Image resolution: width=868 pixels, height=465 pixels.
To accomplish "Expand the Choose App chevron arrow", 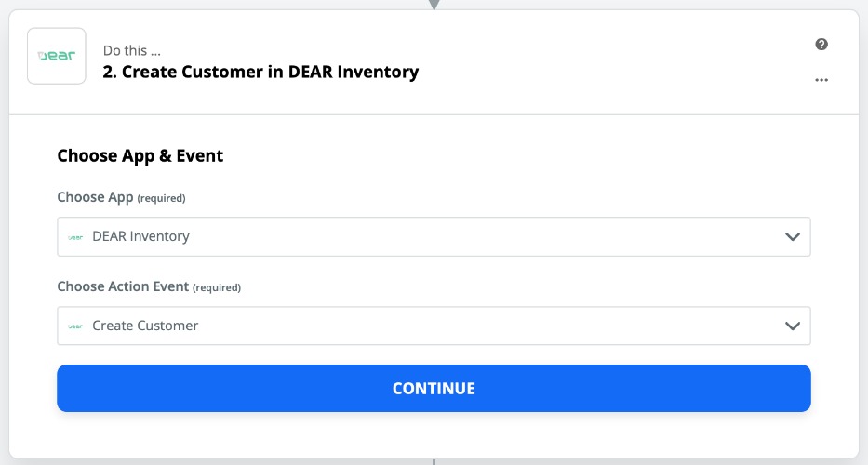I will (793, 237).
